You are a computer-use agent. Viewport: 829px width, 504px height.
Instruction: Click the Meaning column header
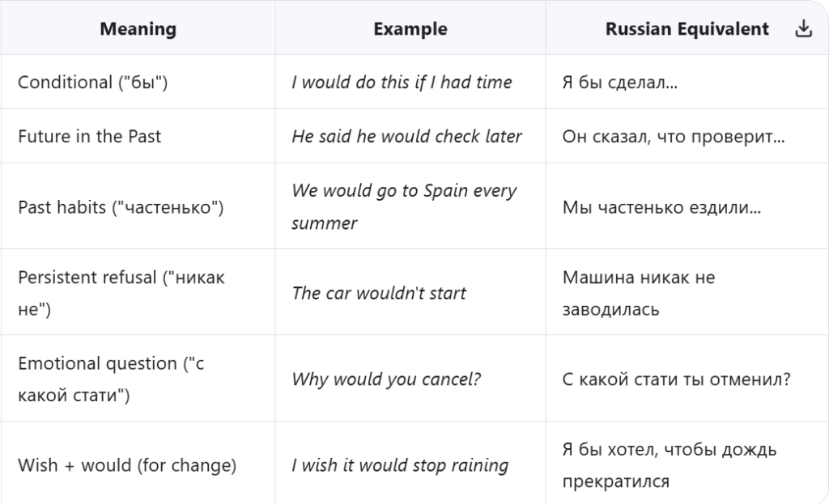pos(138,29)
